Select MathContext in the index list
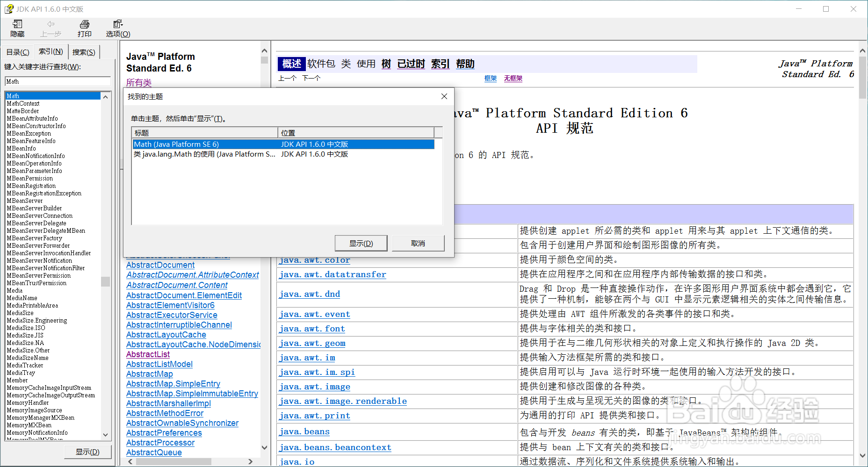Image resolution: width=868 pixels, height=467 pixels. tap(22, 103)
